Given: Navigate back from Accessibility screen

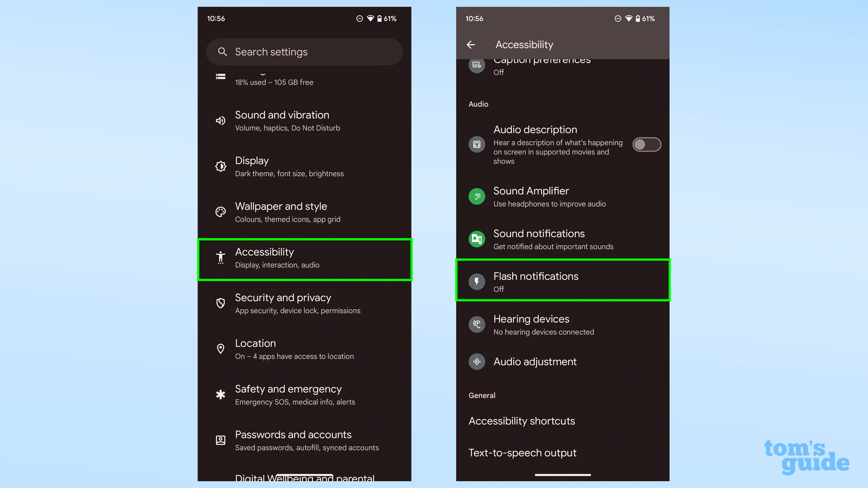Looking at the screenshot, I should (x=471, y=45).
